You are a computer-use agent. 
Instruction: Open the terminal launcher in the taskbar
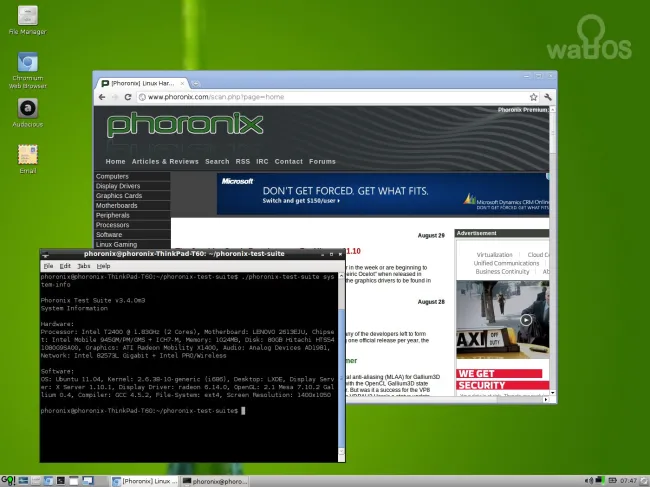pyautogui.click(x=61, y=481)
